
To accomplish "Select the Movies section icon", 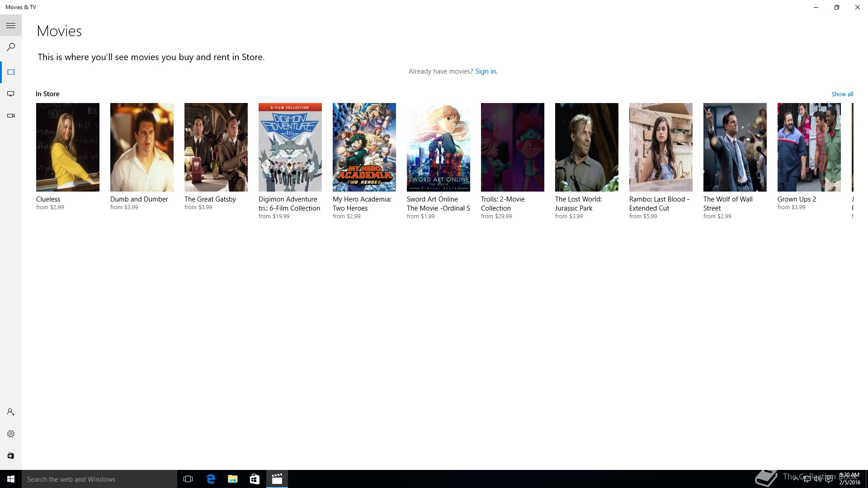I will click(11, 72).
